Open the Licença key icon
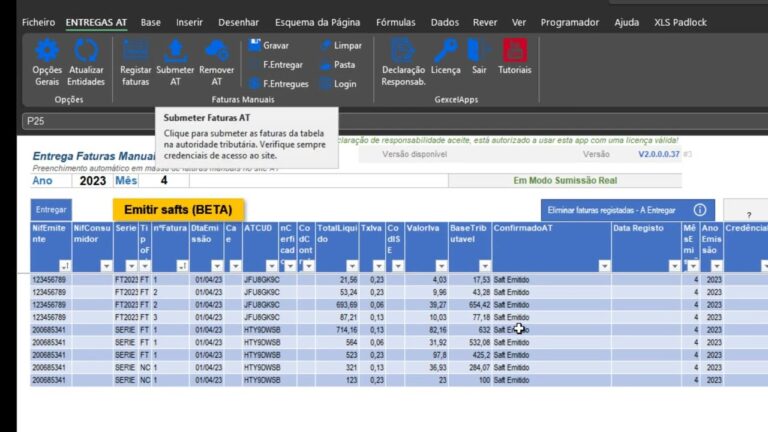 point(445,50)
